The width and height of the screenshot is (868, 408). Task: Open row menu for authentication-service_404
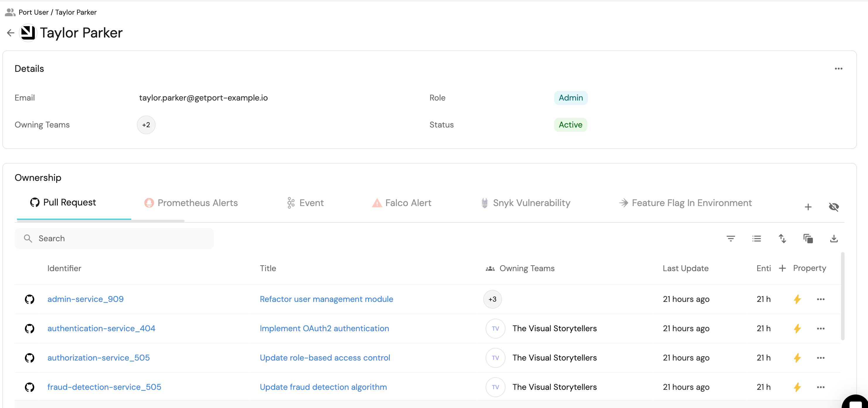tap(821, 329)
